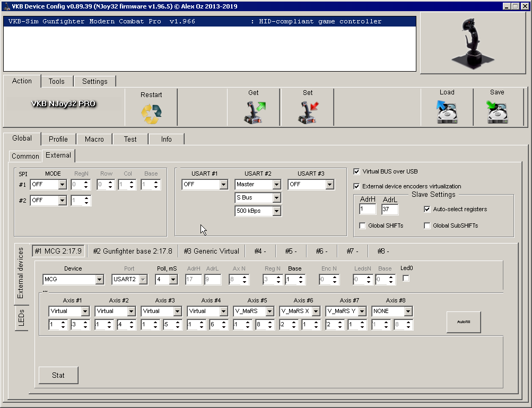Click the title bar app icon
The width and height of the screenshot is (532, 408).
click(6, 6)
